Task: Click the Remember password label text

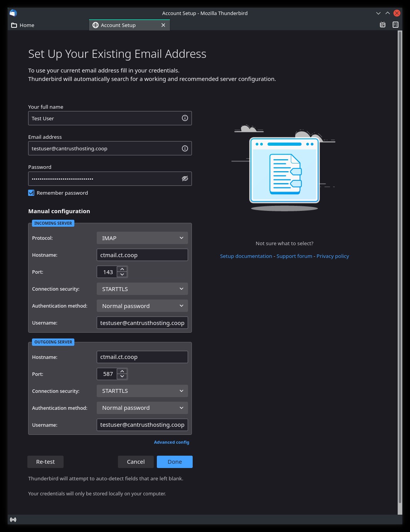Action: tap(62, 193)
